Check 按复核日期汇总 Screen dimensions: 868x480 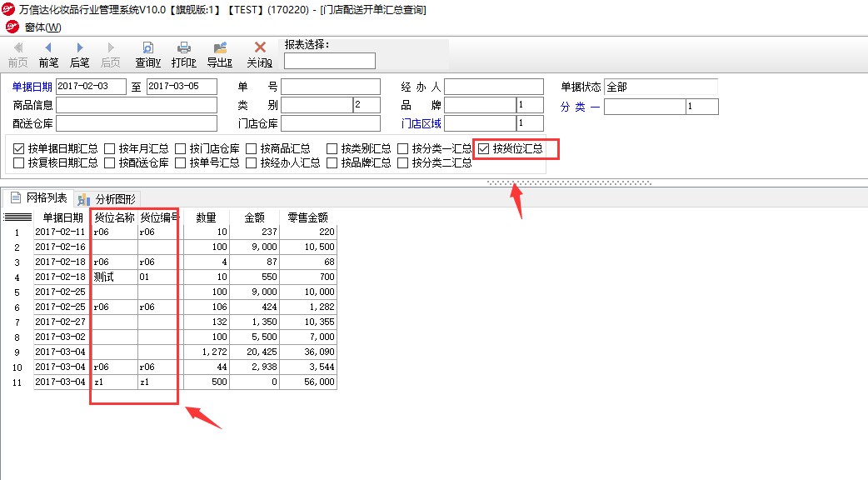(x=19, y=162)
